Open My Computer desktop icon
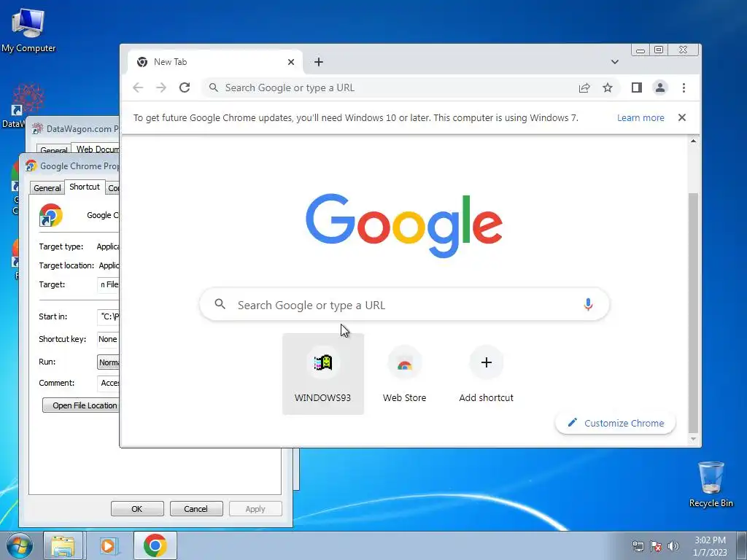Screen dimensions: 747x560 pos(28,29)
